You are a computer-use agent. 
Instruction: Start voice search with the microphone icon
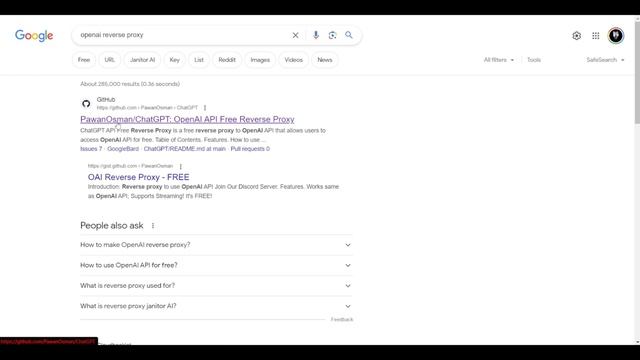316,35
